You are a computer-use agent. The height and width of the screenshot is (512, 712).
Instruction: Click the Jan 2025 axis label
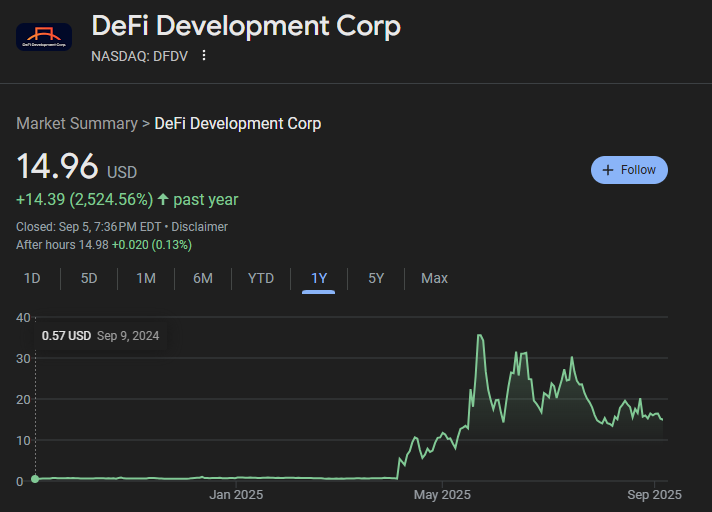tap(236, 494)
